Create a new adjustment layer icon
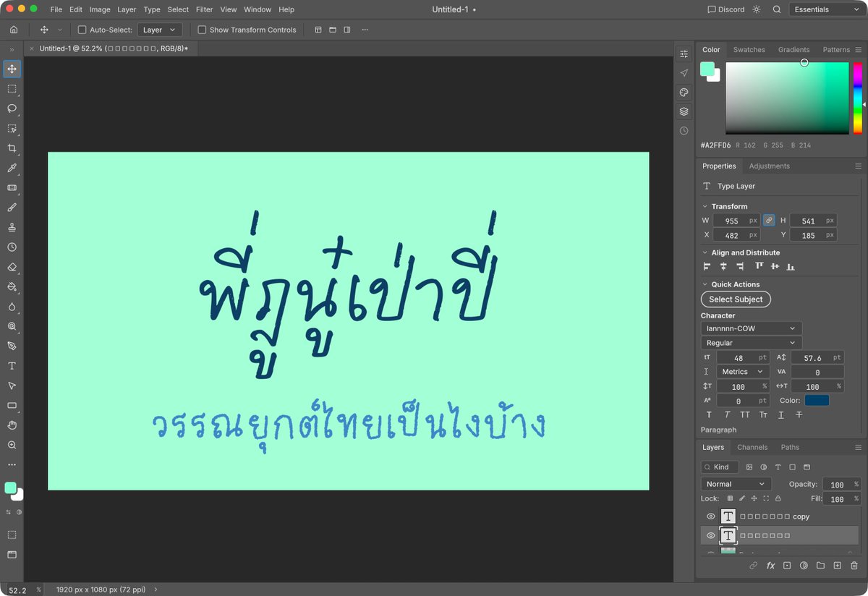This screenshot has height=596, width=868. [x=804, y=566]
